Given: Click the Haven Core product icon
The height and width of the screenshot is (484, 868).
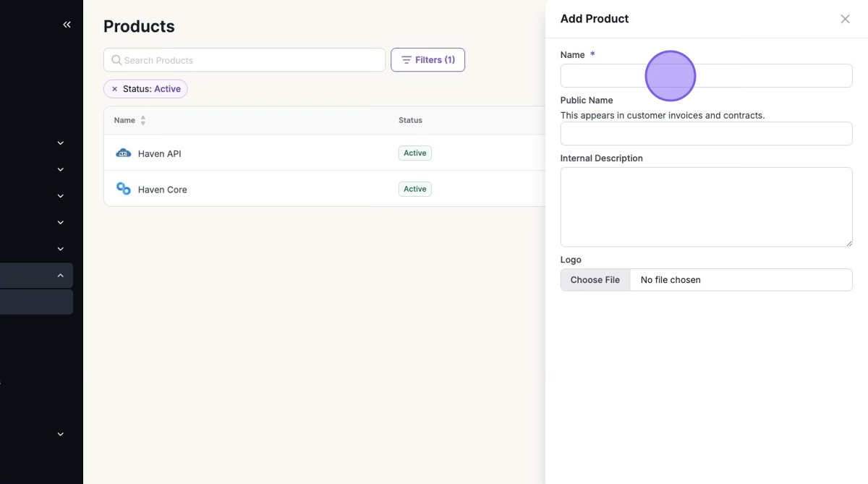Looking at the screenshot, I should (x=124, y=189).
